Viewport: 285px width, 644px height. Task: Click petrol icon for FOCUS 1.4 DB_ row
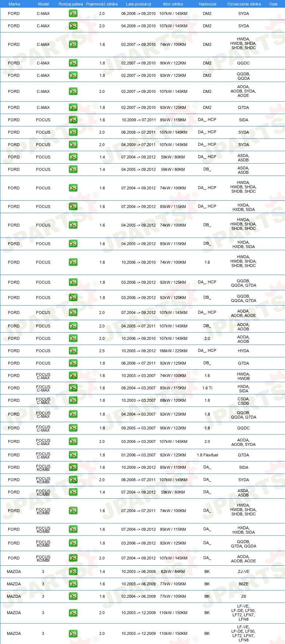(73, 169)
